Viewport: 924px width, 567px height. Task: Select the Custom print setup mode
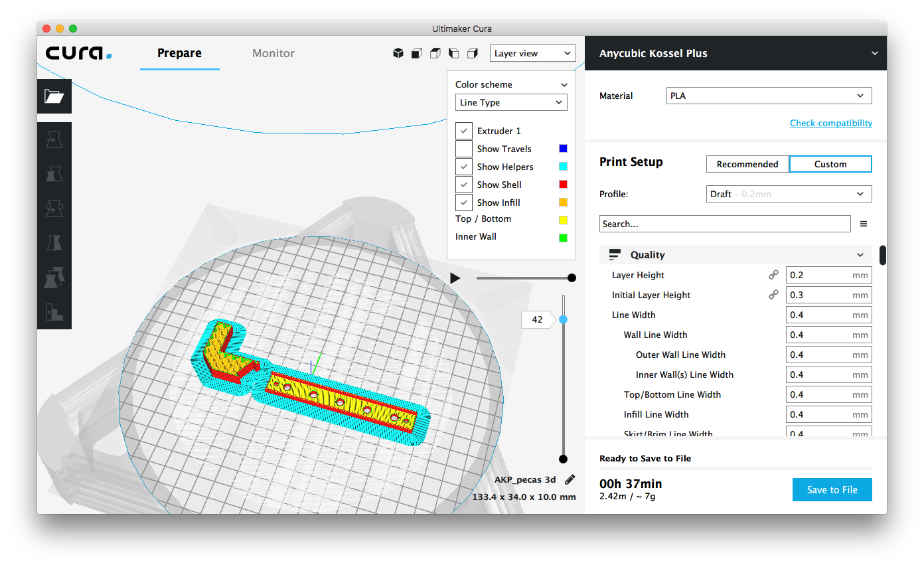pos(830,164)
